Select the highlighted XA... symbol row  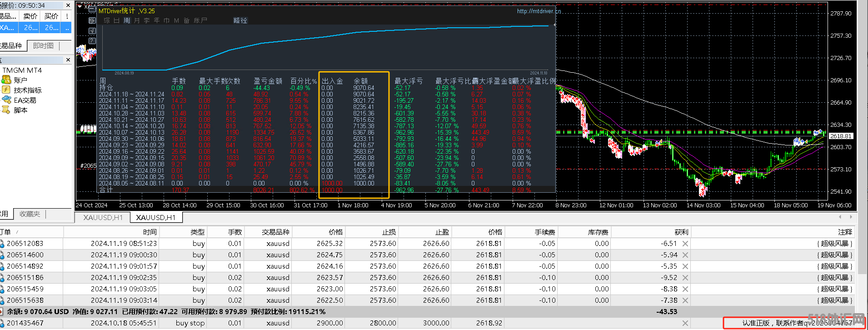pos(35,28)
